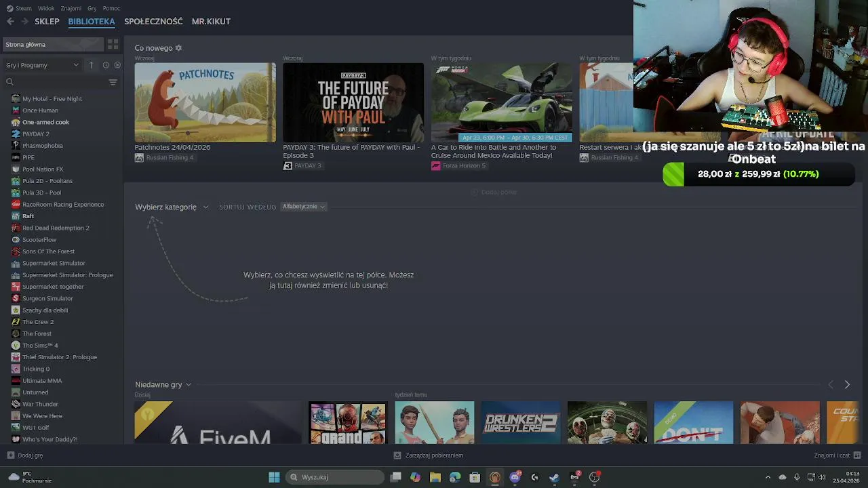Expand the Gry i Programy dropdown
868x488 pixels.
(42, 65)
